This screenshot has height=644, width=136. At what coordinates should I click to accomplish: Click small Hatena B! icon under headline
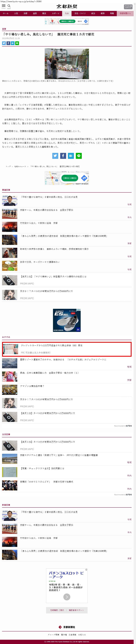pos(12,43)
